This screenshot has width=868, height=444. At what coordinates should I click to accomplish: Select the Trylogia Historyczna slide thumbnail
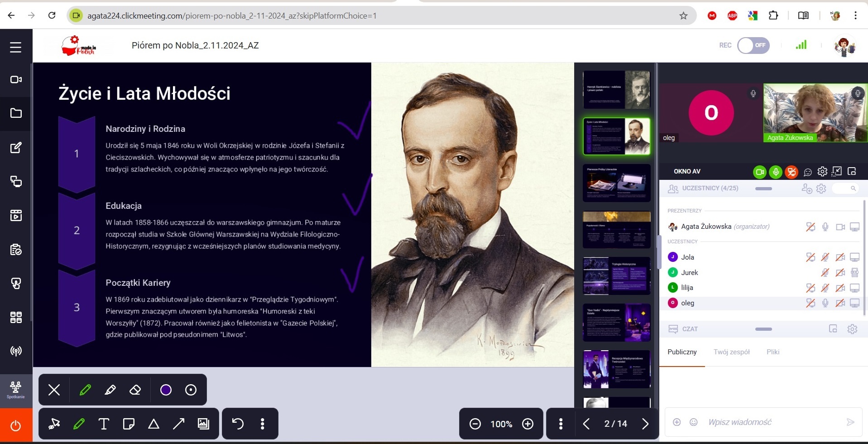[617, 276]
